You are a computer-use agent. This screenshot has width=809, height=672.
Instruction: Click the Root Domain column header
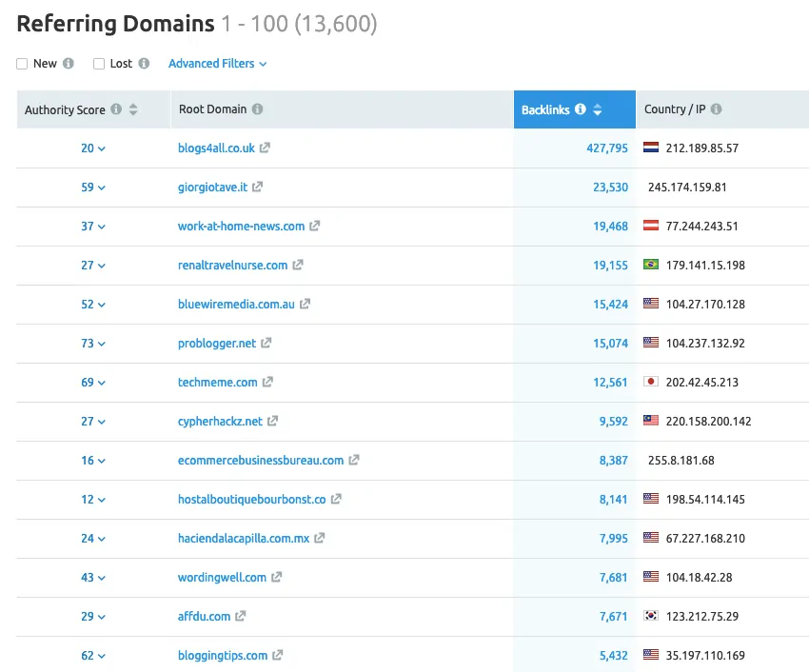(342, 109)
